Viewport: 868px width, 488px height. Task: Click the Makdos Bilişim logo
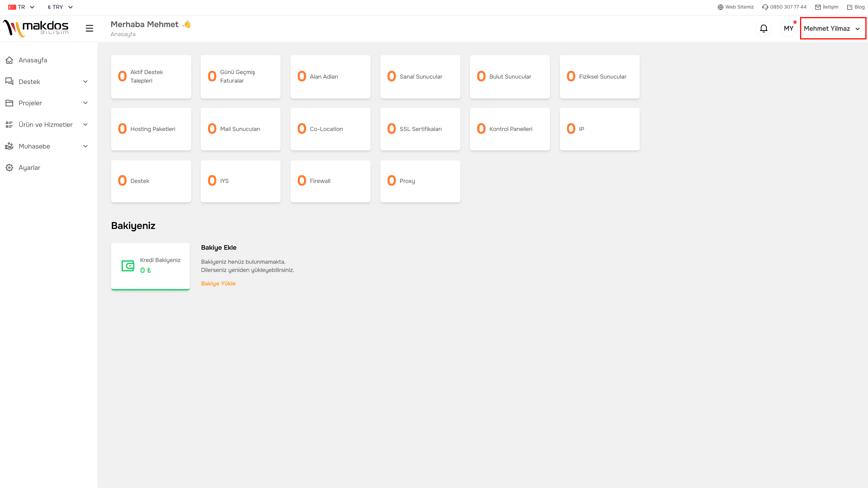tap(36, 28)
